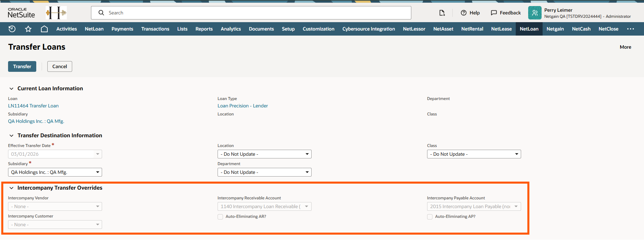The image size is (644, 242).
Task: Open the LN11464 Transfer Loan link
Action: tap(33, 106)
